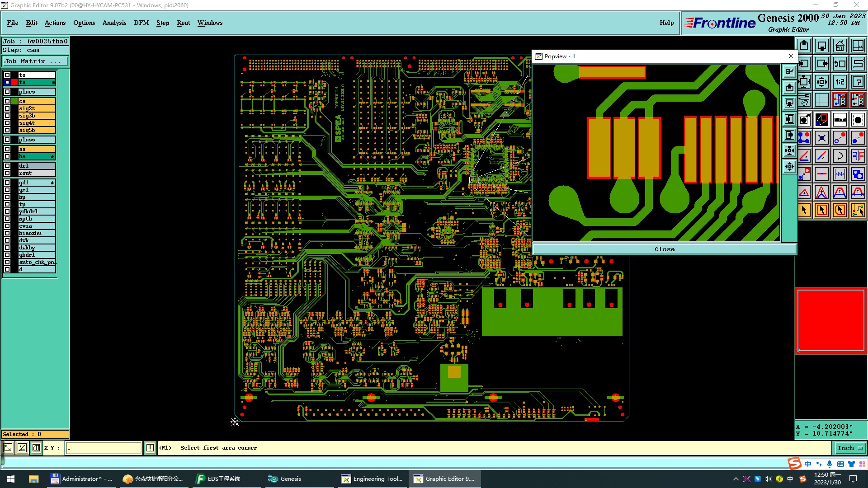
Task: Click the mirror F flip icon
Action: pyautogui.click(x=858, y=156)
